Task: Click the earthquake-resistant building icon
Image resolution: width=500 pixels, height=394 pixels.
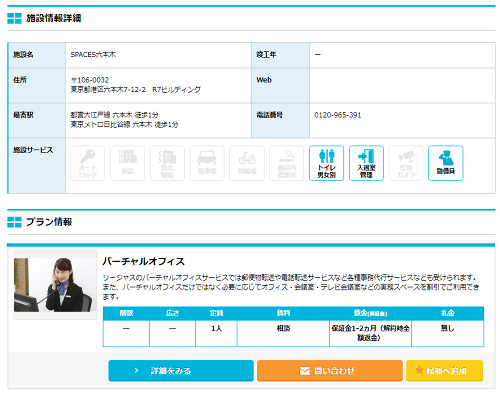Action: [x=128, y=163]
